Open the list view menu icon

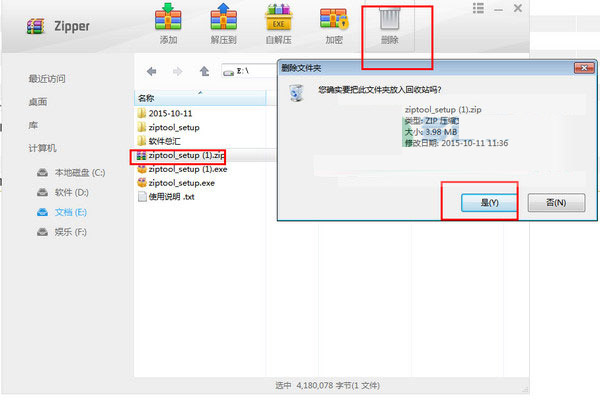478,8
